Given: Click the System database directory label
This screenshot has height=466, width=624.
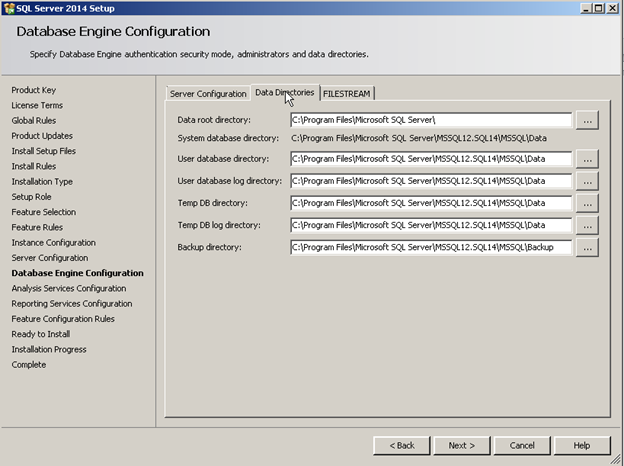Looking at the screenshot, I should click(x=228, y=138).
